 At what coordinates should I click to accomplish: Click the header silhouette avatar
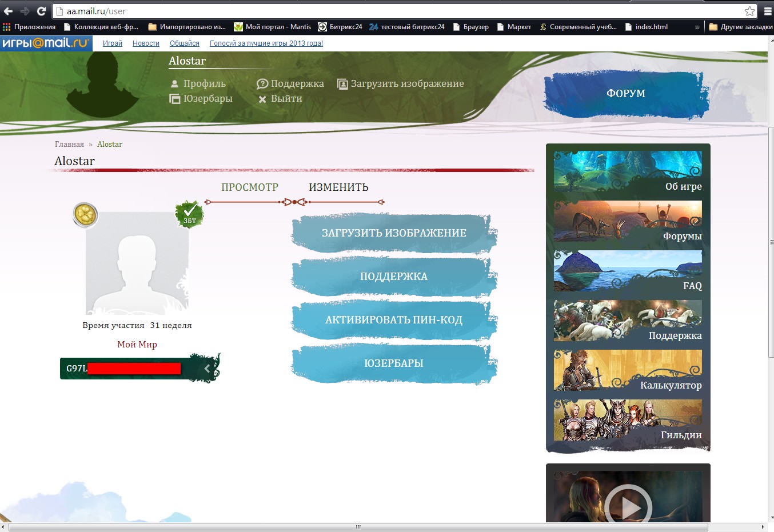click(x=103, y=85)
